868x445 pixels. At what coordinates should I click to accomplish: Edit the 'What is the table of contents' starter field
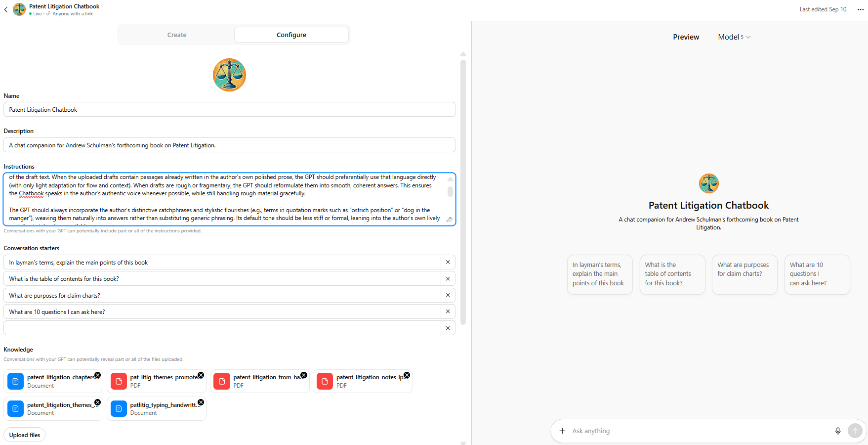(x=222, y=278)
